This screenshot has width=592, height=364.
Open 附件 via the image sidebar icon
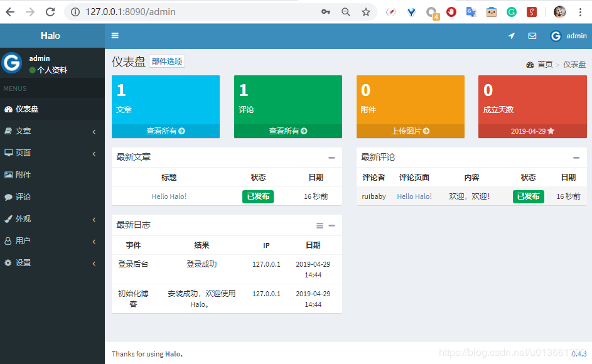point(8,175)
